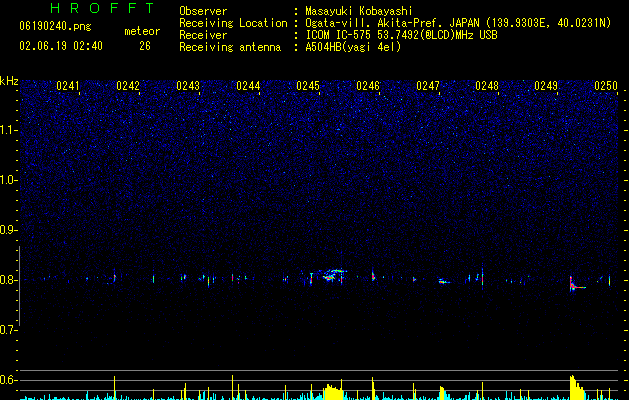Click time marker 0250

tap(606, 86)
